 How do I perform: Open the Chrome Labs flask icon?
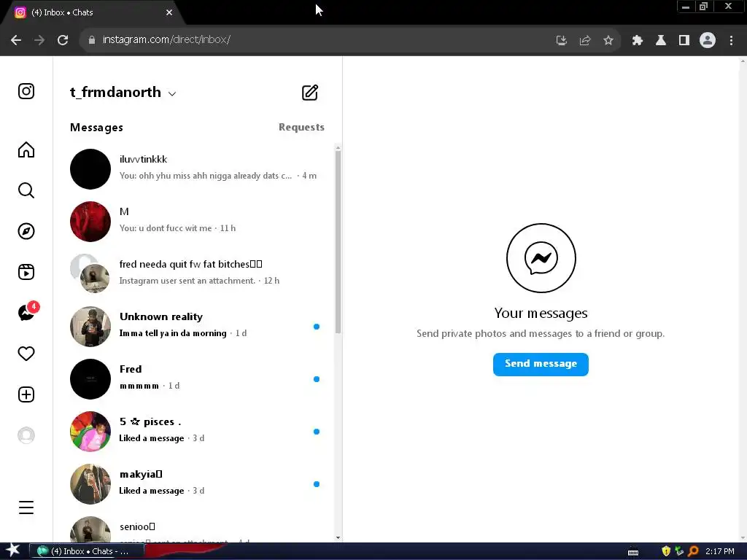coord(661,41)
